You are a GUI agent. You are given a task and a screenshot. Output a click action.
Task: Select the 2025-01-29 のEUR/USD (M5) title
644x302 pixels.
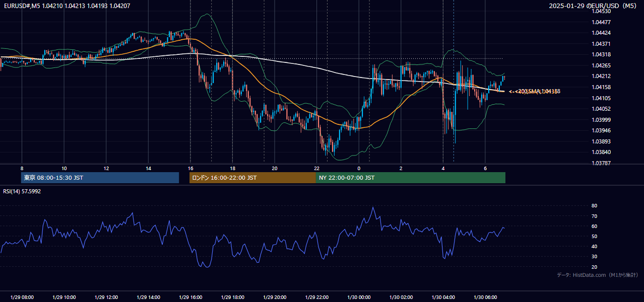[x=593, y=6]
